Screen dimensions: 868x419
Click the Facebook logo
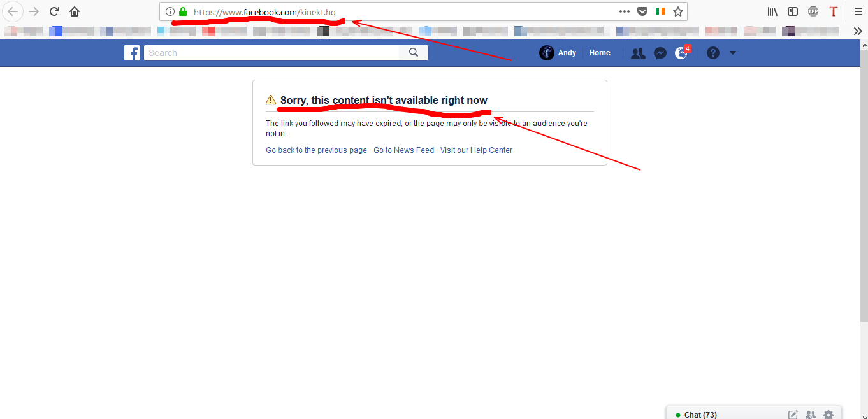pos(132,53)
